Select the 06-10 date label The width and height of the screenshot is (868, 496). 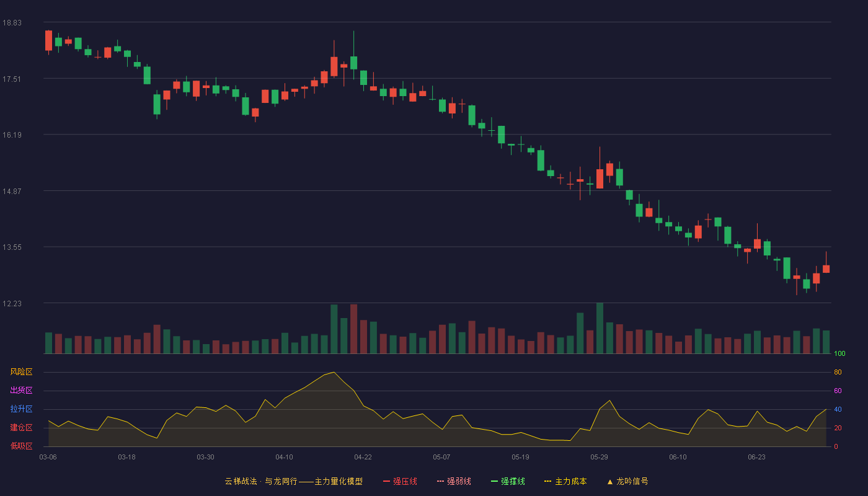(x=678, y=457)
